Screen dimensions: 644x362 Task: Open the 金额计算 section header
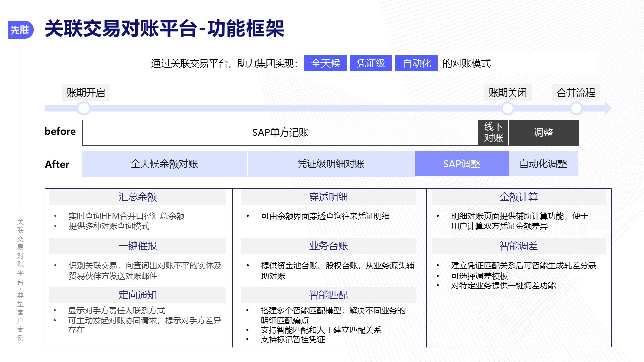coord(519,197)
